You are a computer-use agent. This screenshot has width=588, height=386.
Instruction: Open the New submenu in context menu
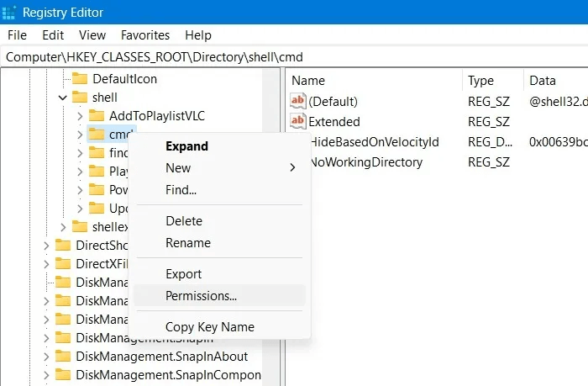(219, 168)
